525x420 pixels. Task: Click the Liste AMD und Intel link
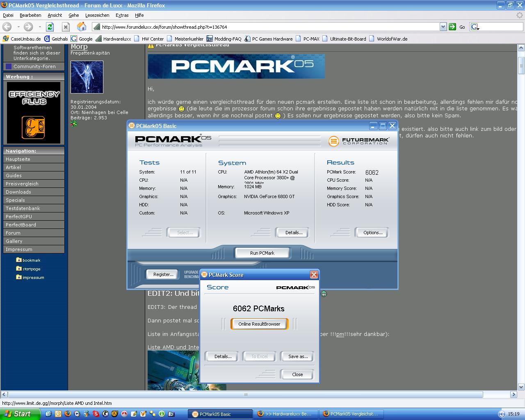[x=173, y=347]
